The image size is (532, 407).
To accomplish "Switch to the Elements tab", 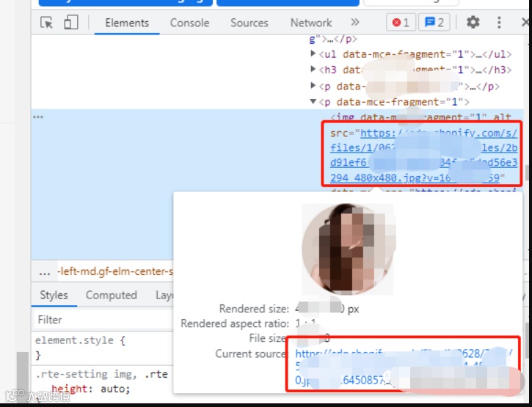I will point(127,23).
